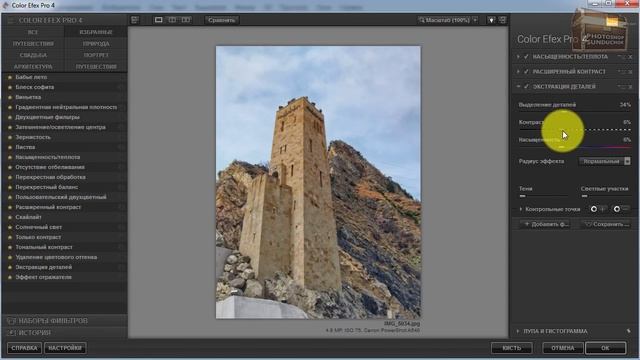Toggle the filter list panel icon
The image size is (640, 360).
[x=135, y=20]
